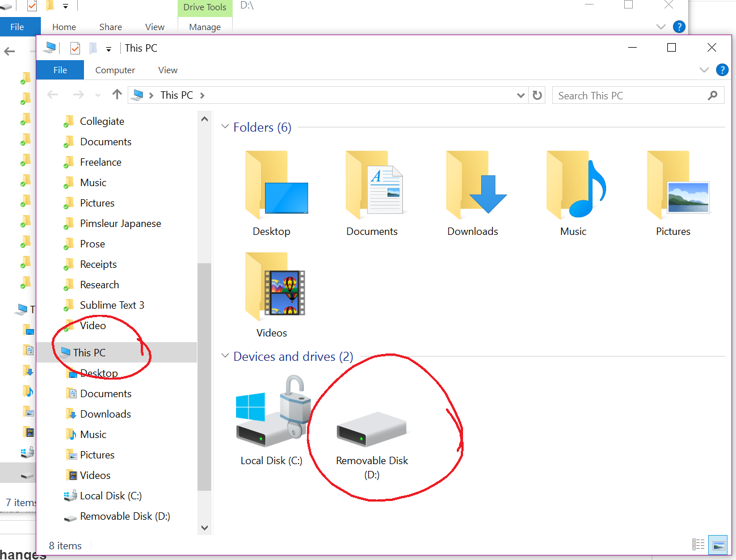
Task: Collapse the Devices and drives group
Action: pos(225,356)
